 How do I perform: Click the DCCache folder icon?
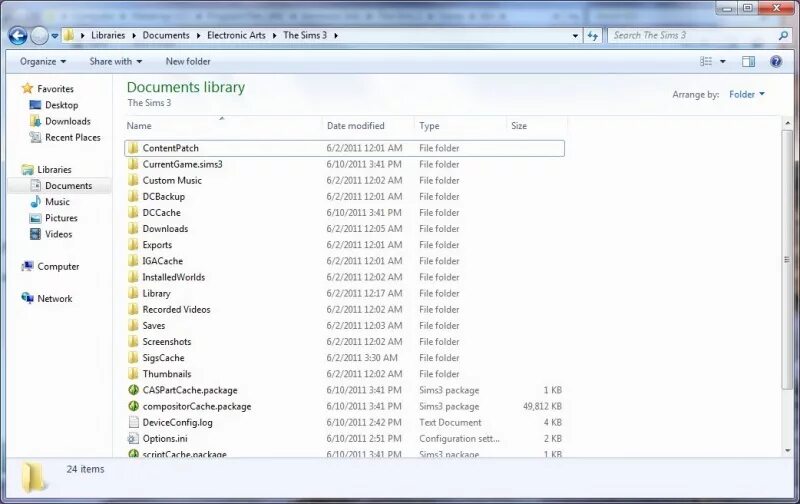tap(133, 213)
